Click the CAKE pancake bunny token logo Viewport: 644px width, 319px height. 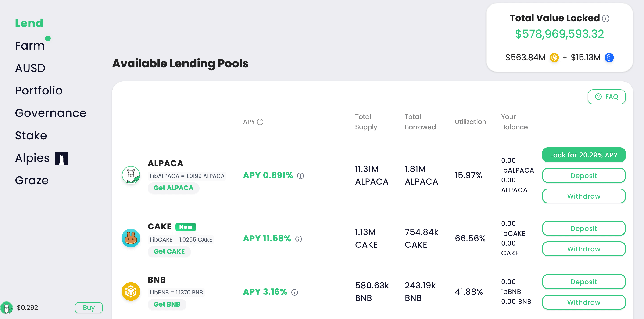(x=131, y=238)
